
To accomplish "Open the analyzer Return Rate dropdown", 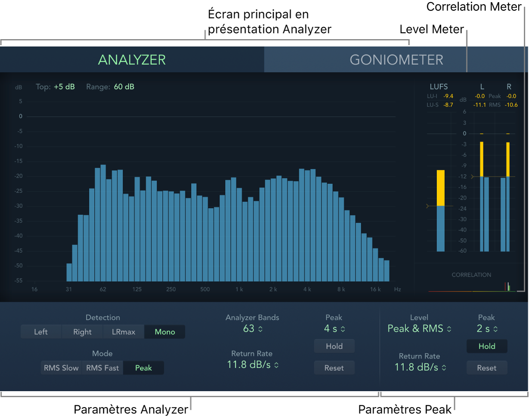I will 253,364.
